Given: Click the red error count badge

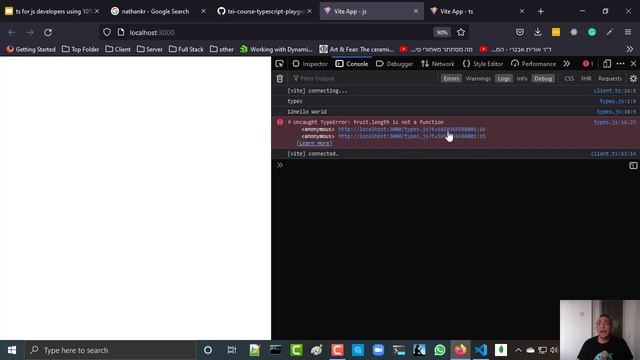Looking at the screenshot, I should point(588,64).
